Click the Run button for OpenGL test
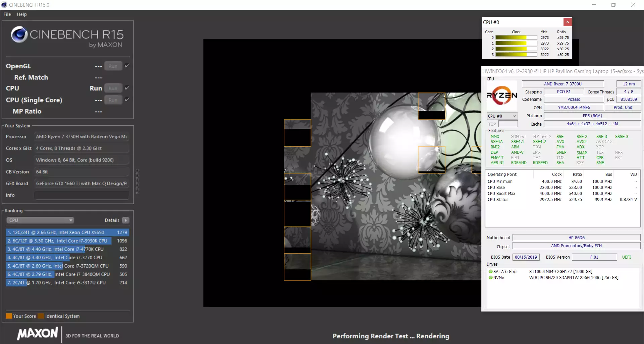This screenshot has height=344, width=644. [x=113, y=66]
